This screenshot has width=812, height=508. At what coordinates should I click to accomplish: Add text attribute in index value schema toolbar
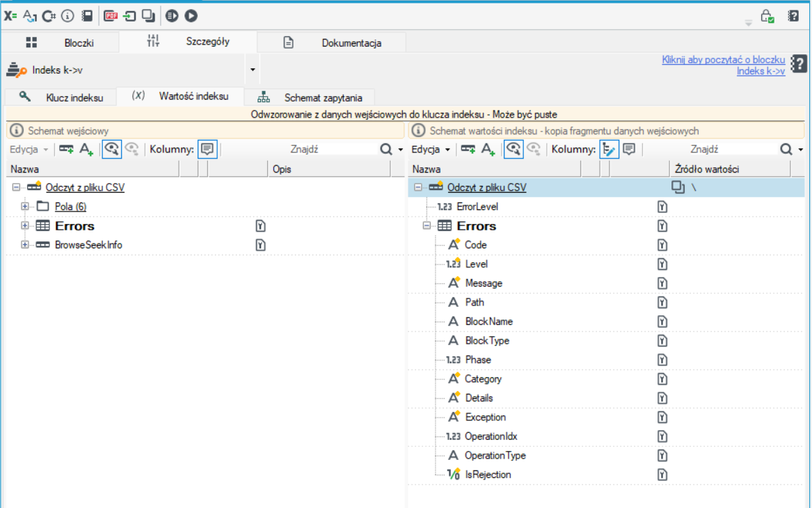coord(488,149)
